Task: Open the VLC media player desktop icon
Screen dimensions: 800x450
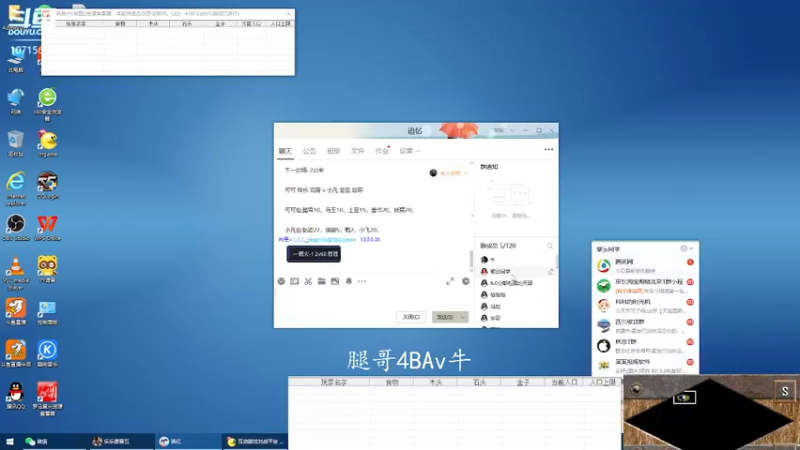Action: coord(16,273)
